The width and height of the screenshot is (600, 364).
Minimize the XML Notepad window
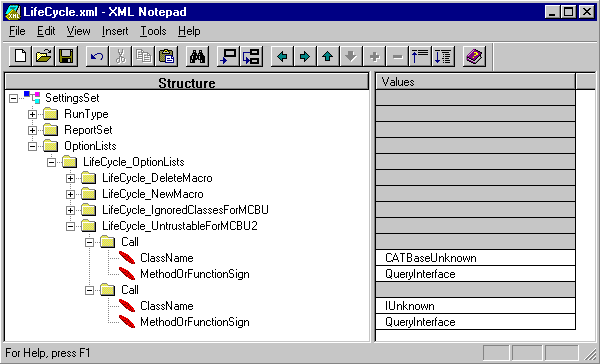552,12
